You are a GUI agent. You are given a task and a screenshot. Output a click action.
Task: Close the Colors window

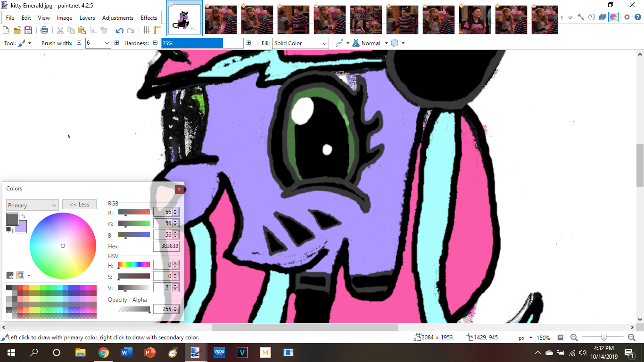click(x=179, y=189)
